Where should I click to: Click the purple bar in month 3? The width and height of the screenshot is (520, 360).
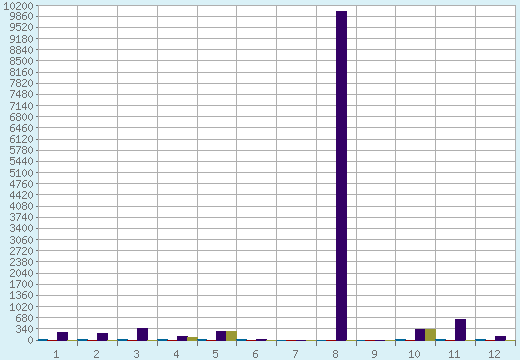[142, 334]
